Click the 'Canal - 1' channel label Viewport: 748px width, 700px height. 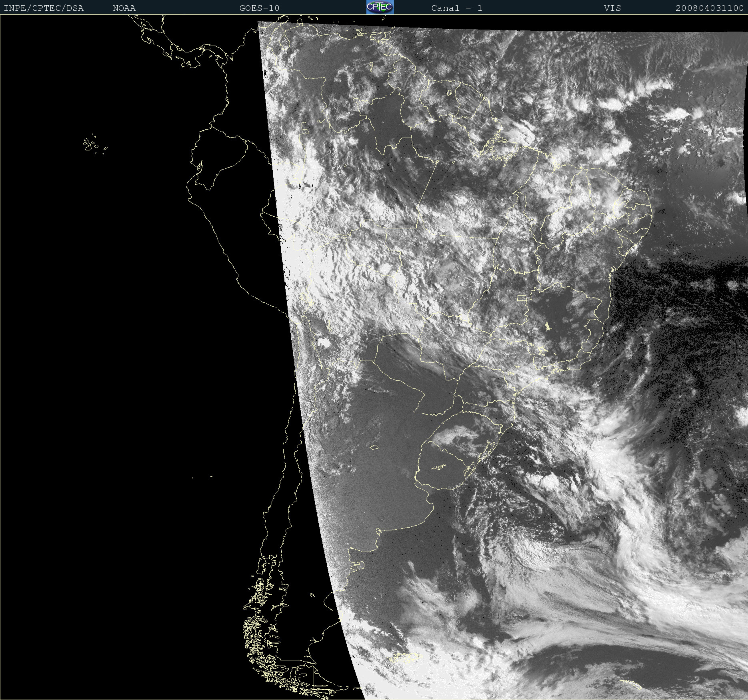[457, 8]
